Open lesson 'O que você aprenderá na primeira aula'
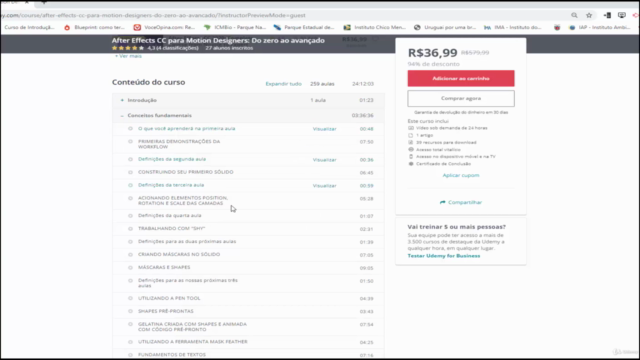The image size is (640, 360). [x=187, y=129]
